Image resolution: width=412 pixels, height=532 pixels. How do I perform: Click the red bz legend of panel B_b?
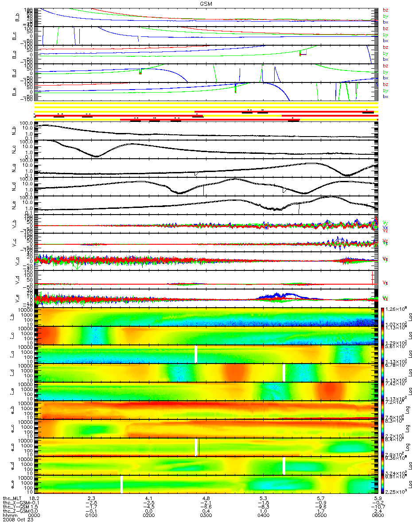386,10
